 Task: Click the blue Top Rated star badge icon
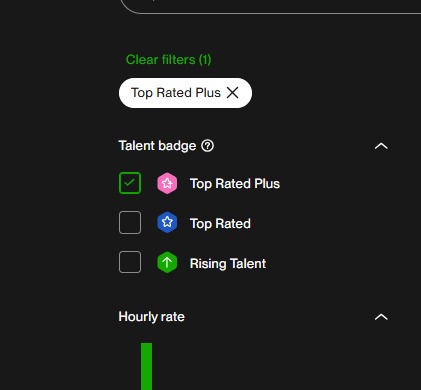tap(167, 222)
